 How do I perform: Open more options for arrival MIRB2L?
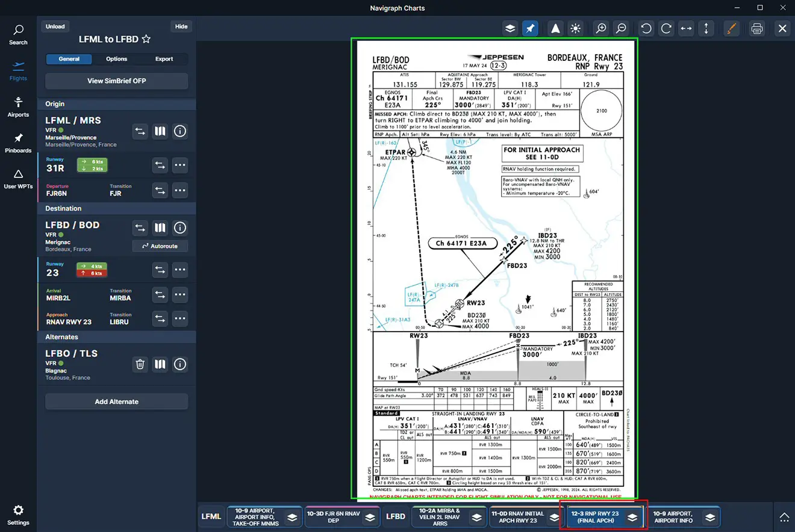[179, 295]
